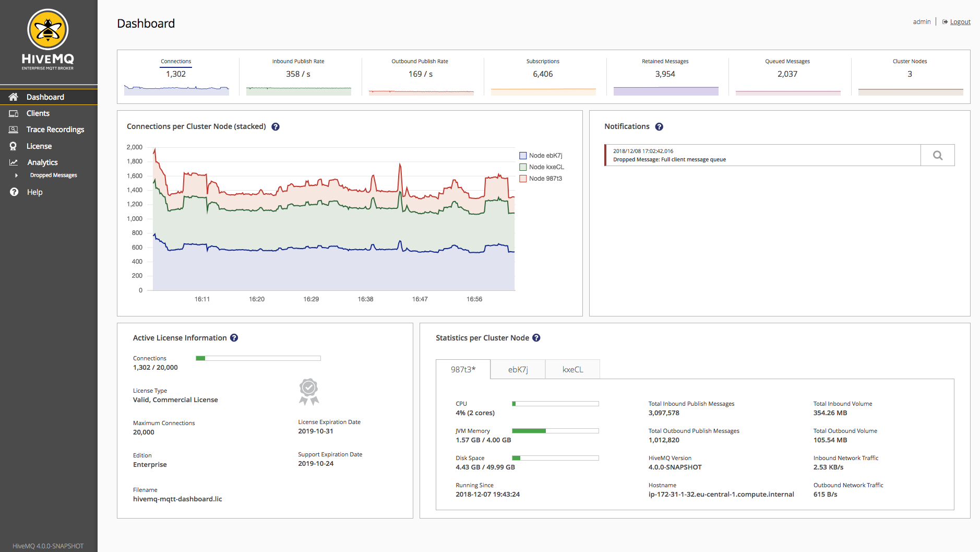Click the License Expiration Date 2019-10-31
980x552 pixels.
[x=316, y=431]
